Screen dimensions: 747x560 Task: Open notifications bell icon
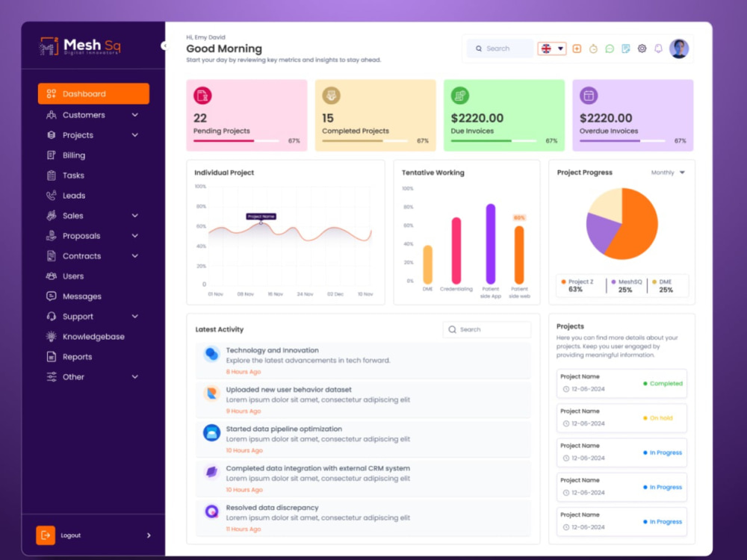(658, 49)
